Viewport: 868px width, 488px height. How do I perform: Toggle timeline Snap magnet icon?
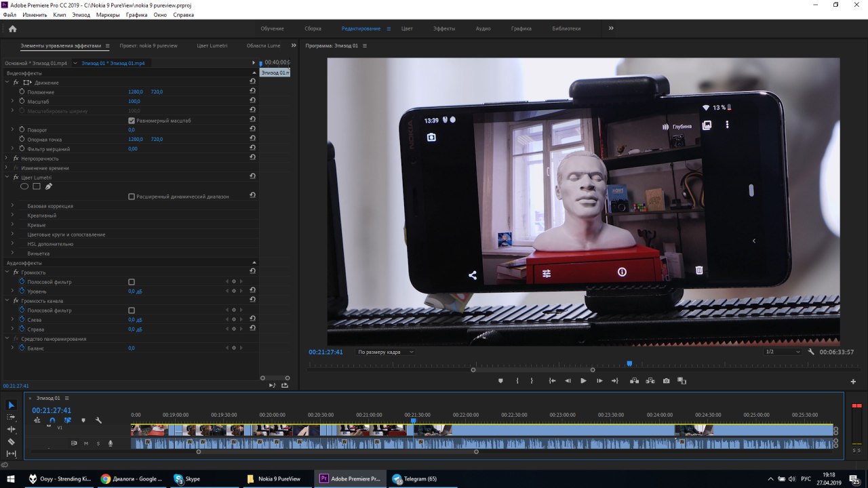tap(52, 420)
